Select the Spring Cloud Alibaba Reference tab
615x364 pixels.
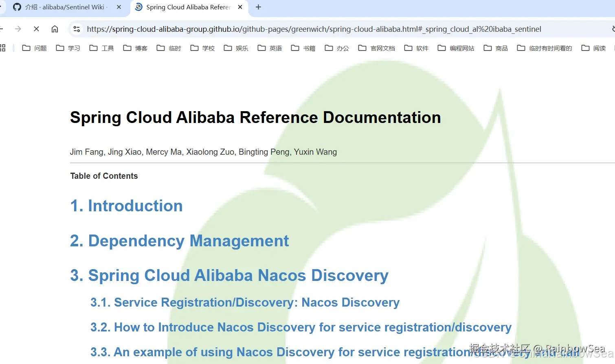coord(189,7)
